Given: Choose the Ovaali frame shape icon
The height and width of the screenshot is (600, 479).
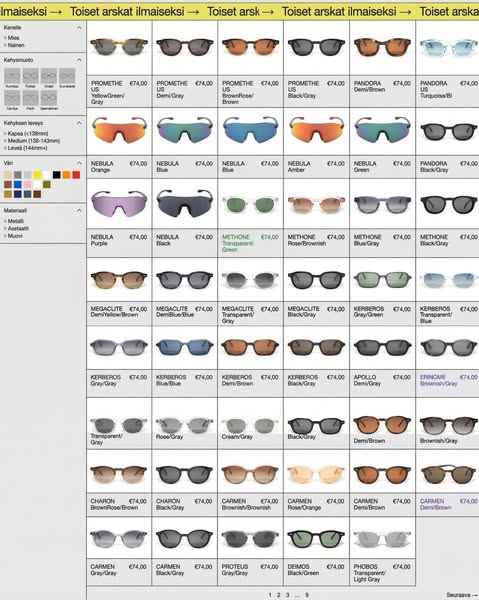Looking at the screenshot, I should tap(49, 76).
